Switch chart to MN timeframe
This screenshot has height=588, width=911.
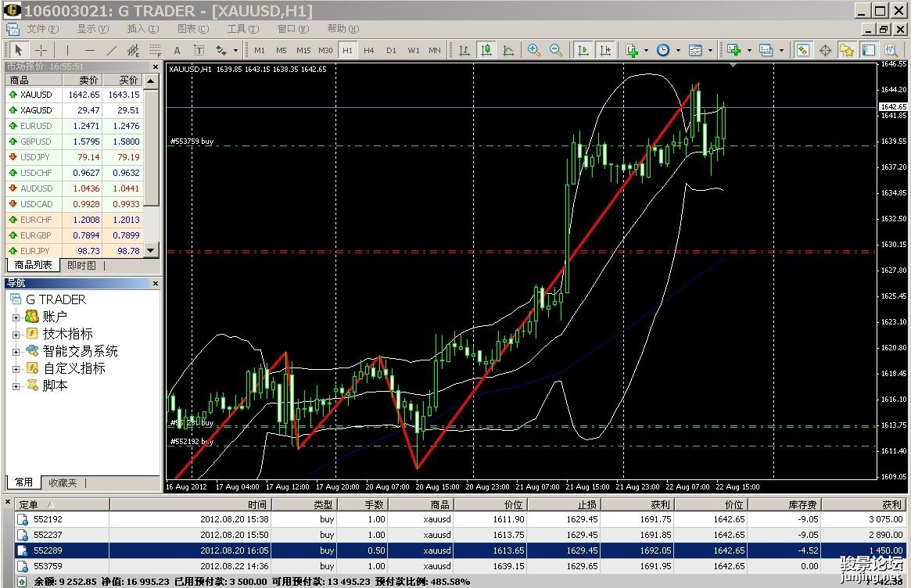pos(435,51)
